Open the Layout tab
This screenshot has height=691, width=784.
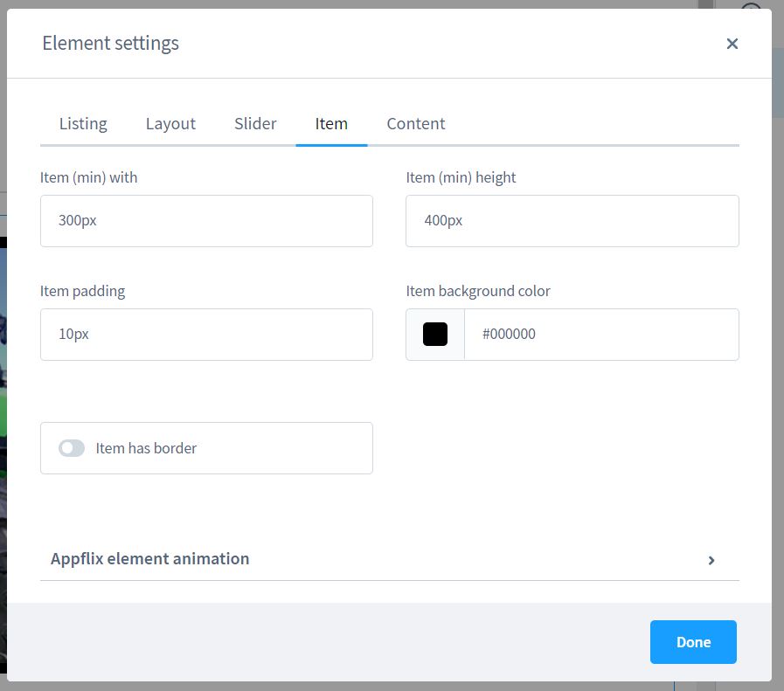coord(170,123)
